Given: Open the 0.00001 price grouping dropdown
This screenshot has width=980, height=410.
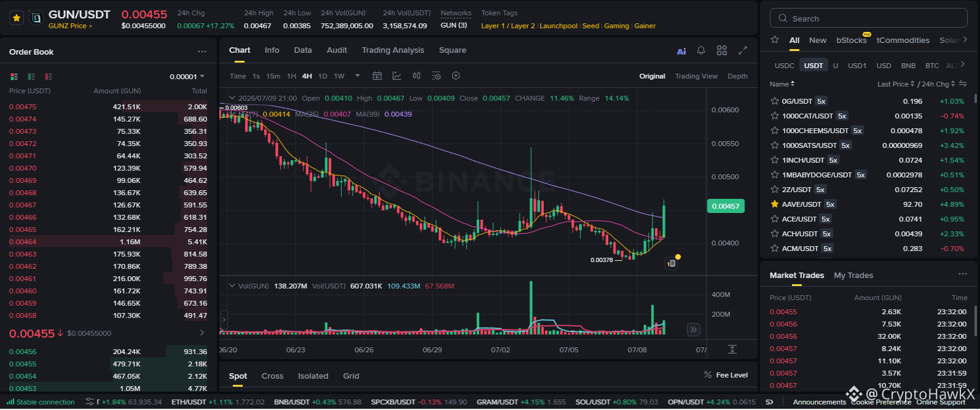Looking at the screenshot, I should (187, 77).
